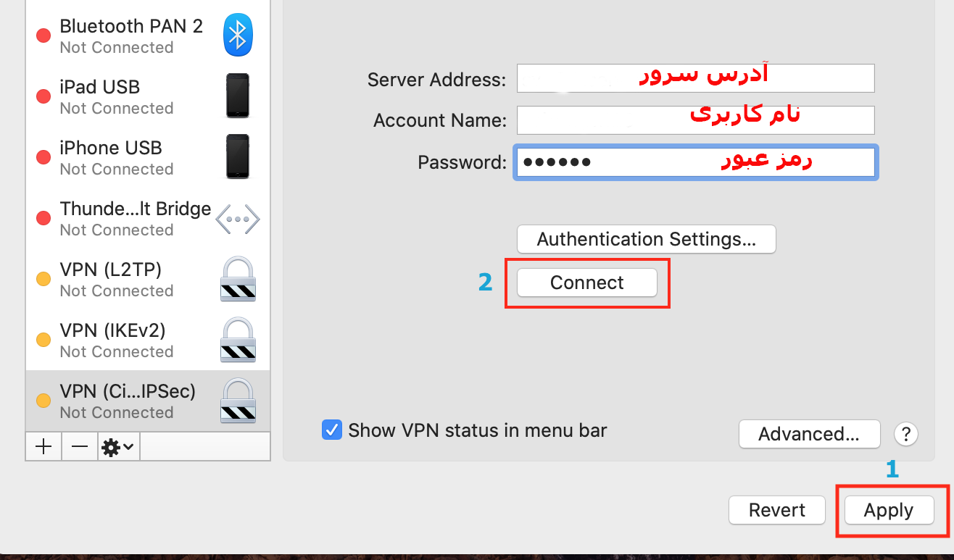Open Authentication Settings dialog
The width and height of the screenshot is (954, 560).
coord(646,239)
